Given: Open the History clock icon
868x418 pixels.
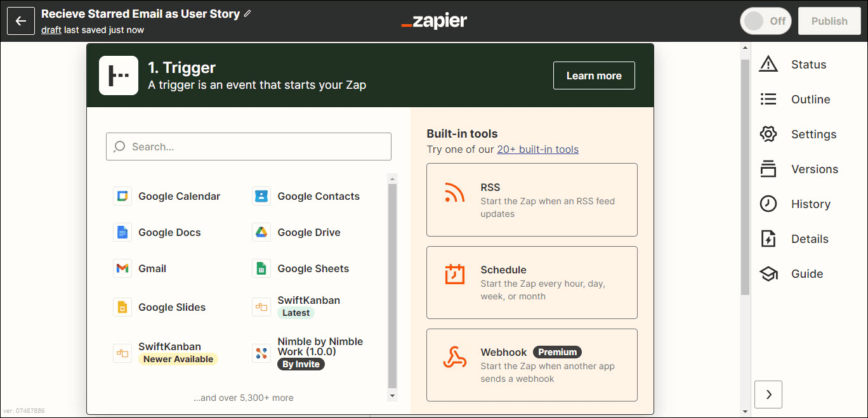Looking at the screenshot, I should [x=768, y=204].
